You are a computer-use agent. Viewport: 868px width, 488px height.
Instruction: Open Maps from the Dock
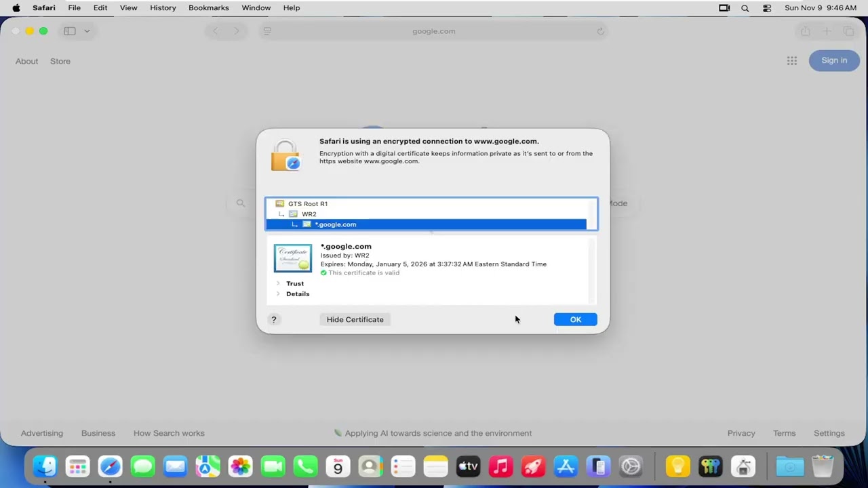pyautogui.click(x=208, y=466)
